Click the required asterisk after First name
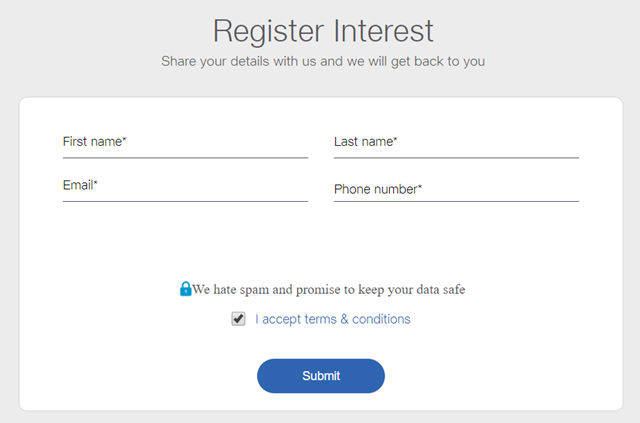640x423 pixels. click(124, 139)
